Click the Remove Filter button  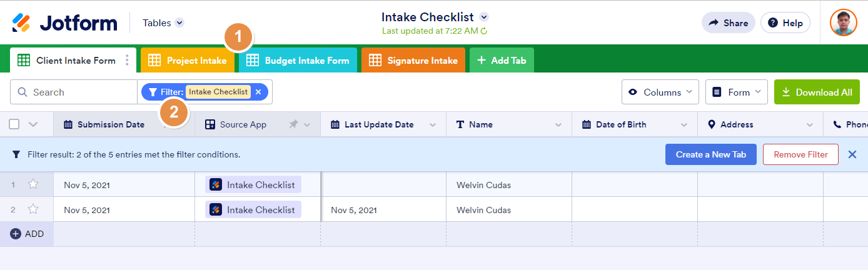[800, 154]
